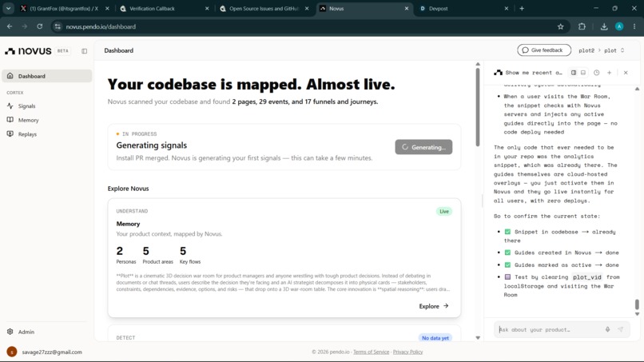Click the 2 Personas stat
The image size is (644, 362).
coord(125,255)
